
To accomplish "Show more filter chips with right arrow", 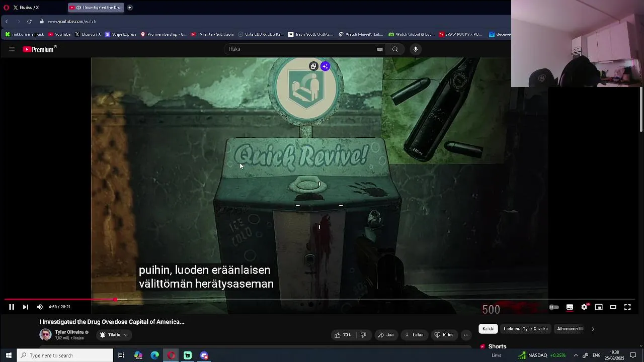I will (593, 329).
